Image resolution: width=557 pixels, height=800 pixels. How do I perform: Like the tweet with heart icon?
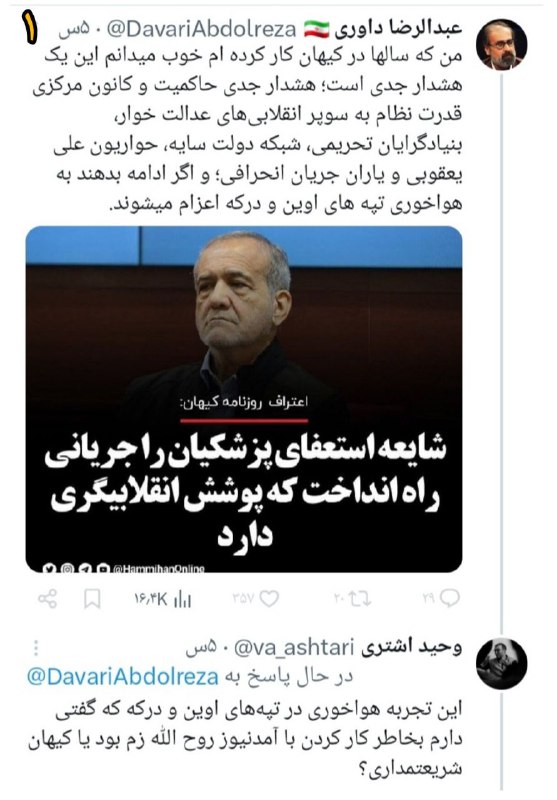tap(269, 598)
